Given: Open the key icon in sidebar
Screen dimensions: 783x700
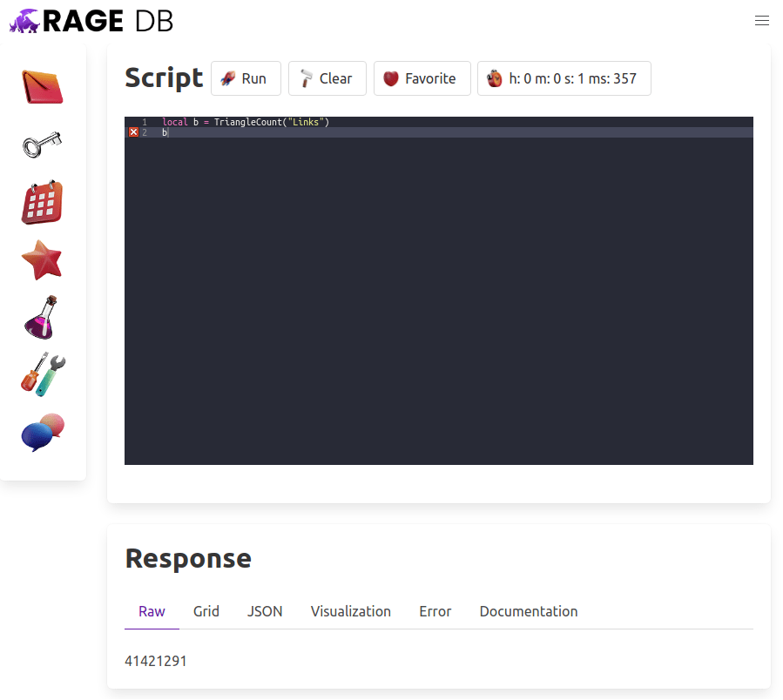Looking at the screenshot, I should point(43,145).
